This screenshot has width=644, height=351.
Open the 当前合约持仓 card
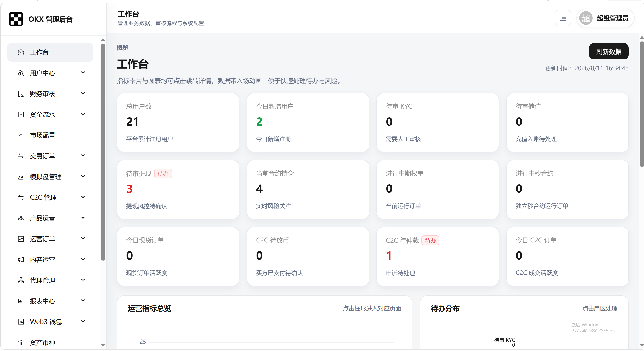(x=308, y=189)
